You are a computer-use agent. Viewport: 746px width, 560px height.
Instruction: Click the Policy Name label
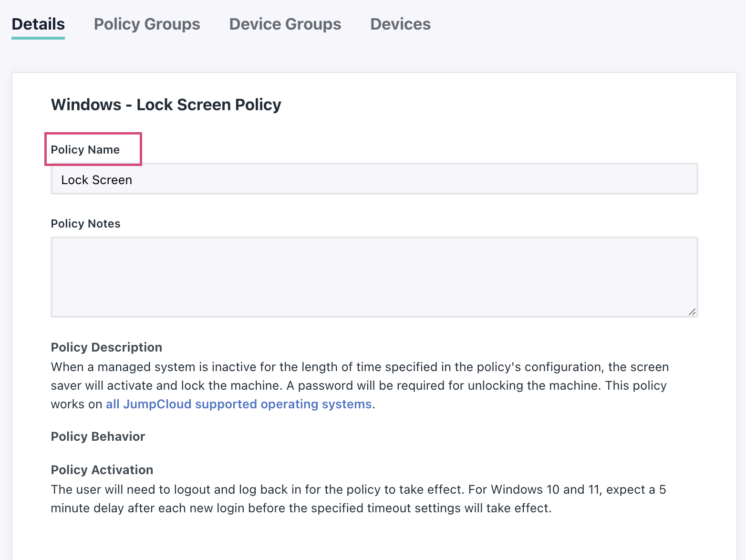[85, 150]
